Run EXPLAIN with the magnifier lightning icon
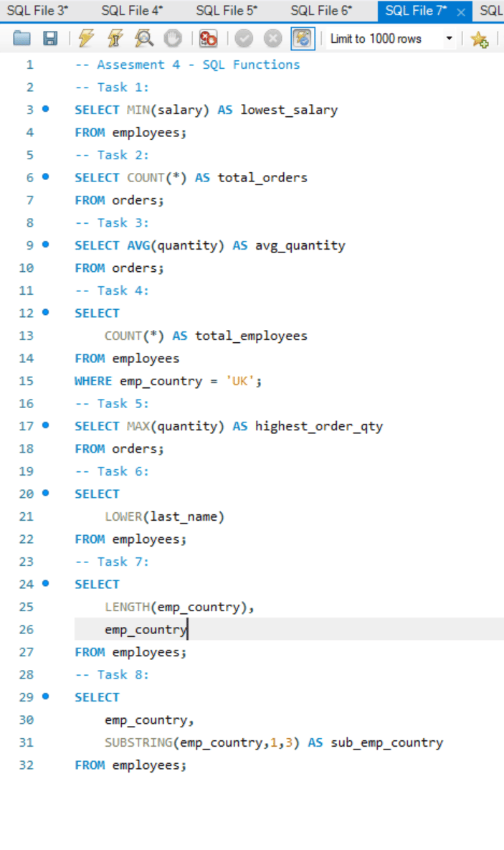This screenshot has width=504, height=850. pos(143,39)
